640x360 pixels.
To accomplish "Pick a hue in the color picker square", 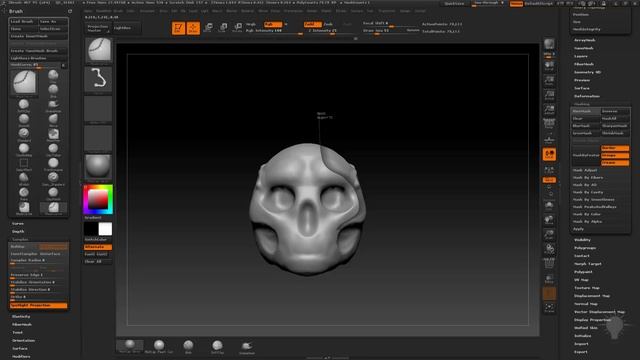I will [98, 200].
